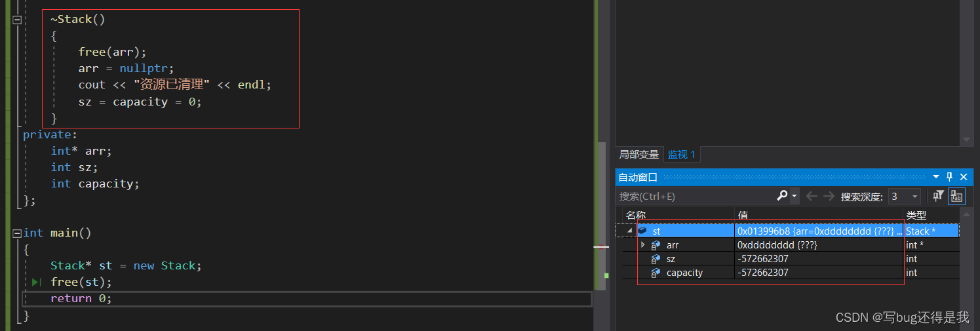Close the 自动窗口 panel

[964, 177]
